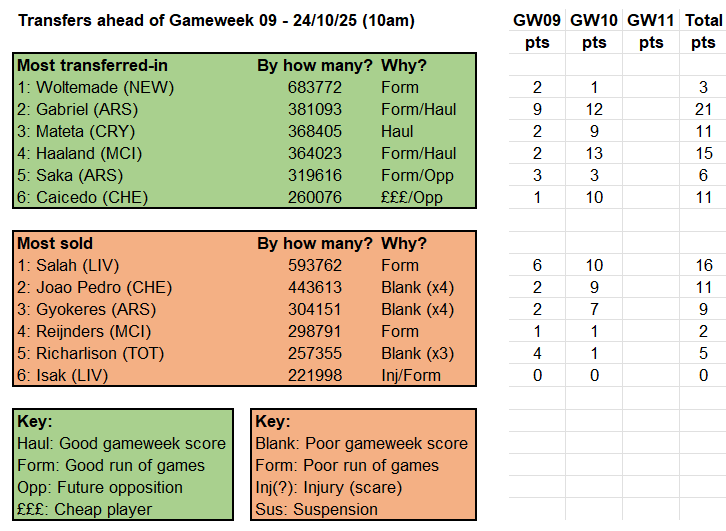
Task: Click the title cell "Transfers ahead of Gameweek 09"
Action: [216, 20]
